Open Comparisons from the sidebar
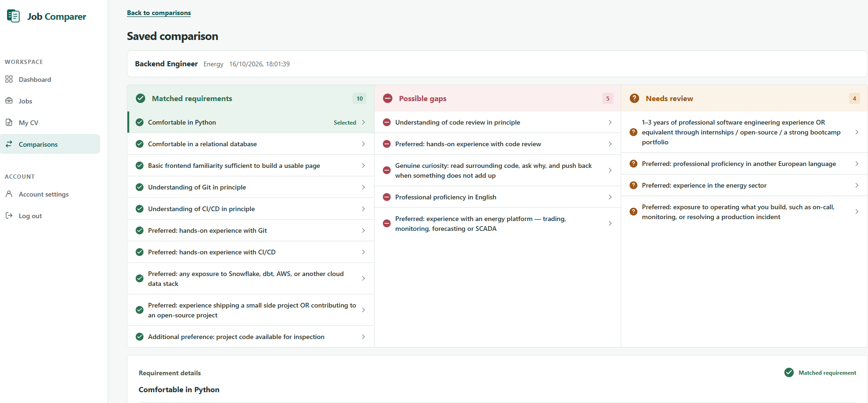 click(50, 144)
